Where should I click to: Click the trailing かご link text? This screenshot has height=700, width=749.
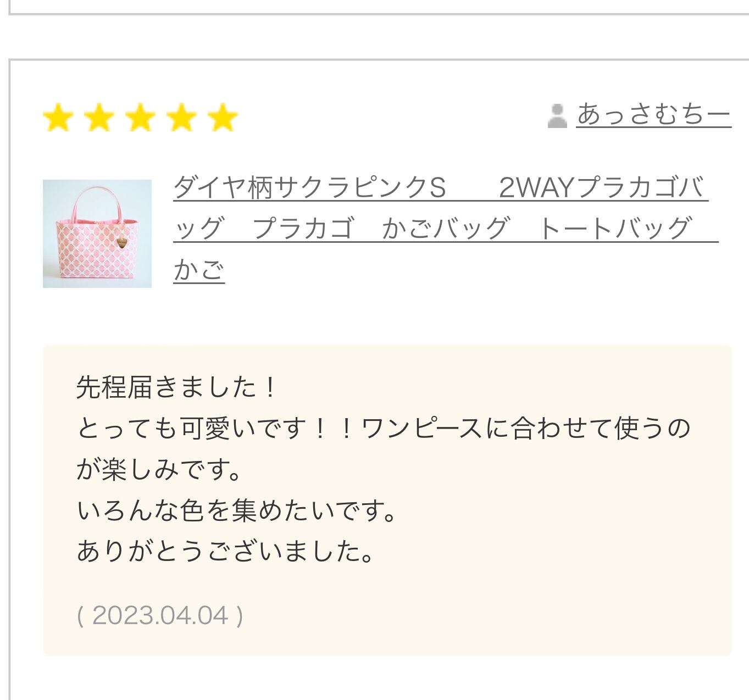coord(199,270)
